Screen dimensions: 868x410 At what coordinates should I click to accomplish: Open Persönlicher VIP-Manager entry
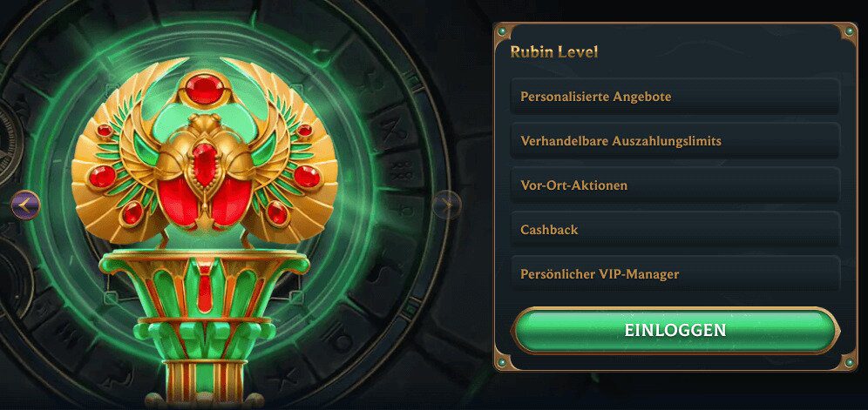coord(675,273)
